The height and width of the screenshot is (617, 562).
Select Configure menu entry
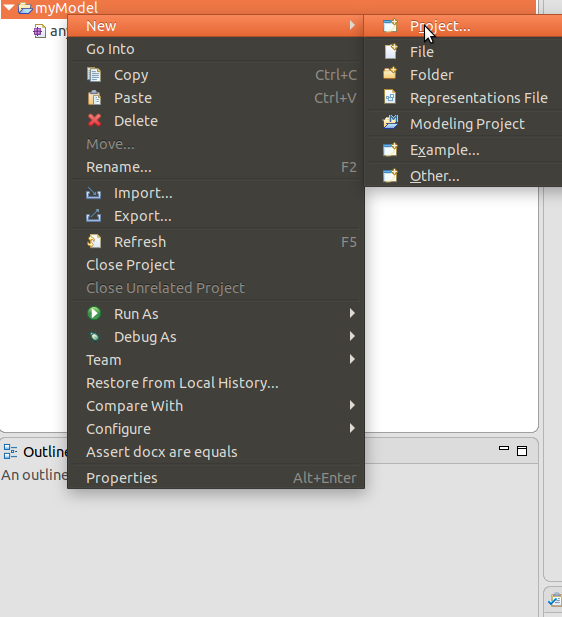click(x=216, y=429)
